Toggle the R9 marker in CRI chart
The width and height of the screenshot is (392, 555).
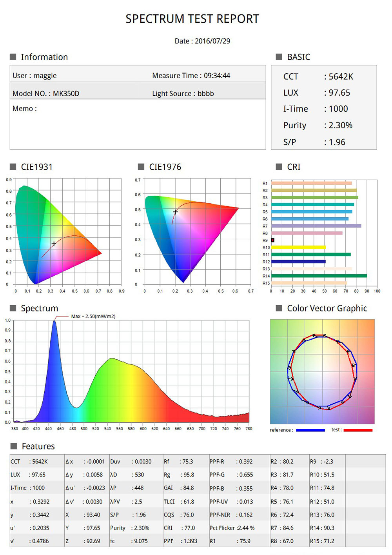tap(272, 239)
